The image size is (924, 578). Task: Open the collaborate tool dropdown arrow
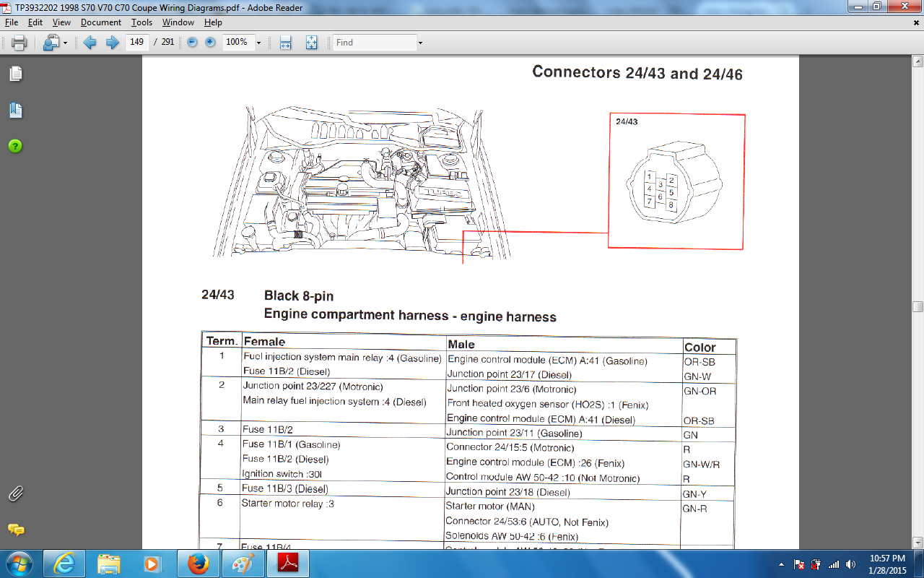coord(65,43)
